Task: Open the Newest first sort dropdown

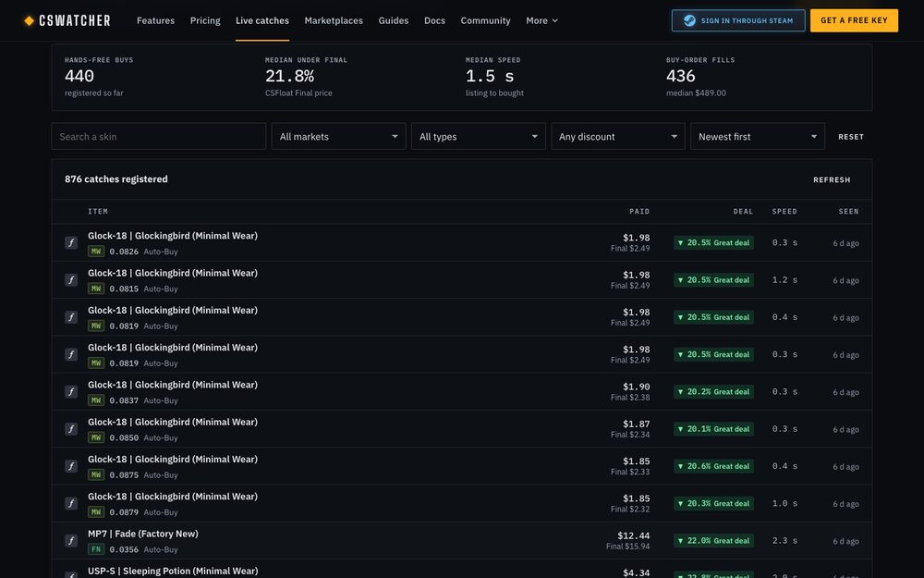Action: (758, 136)
